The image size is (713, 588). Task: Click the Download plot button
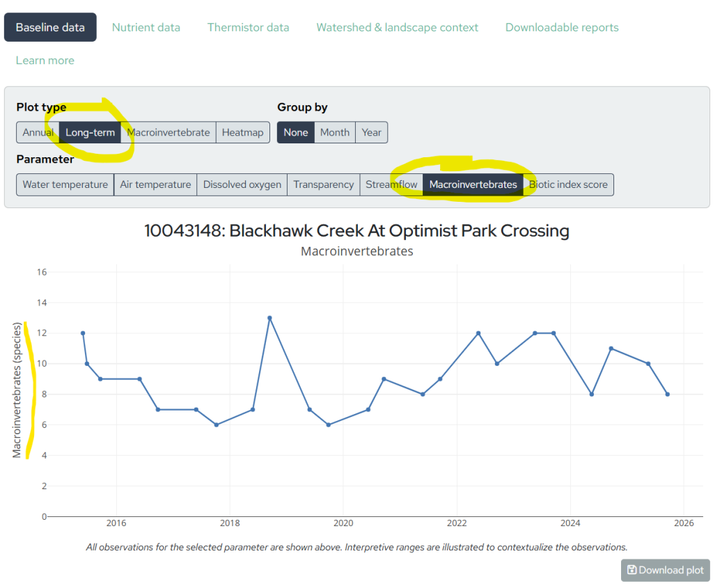pos(665,570)
